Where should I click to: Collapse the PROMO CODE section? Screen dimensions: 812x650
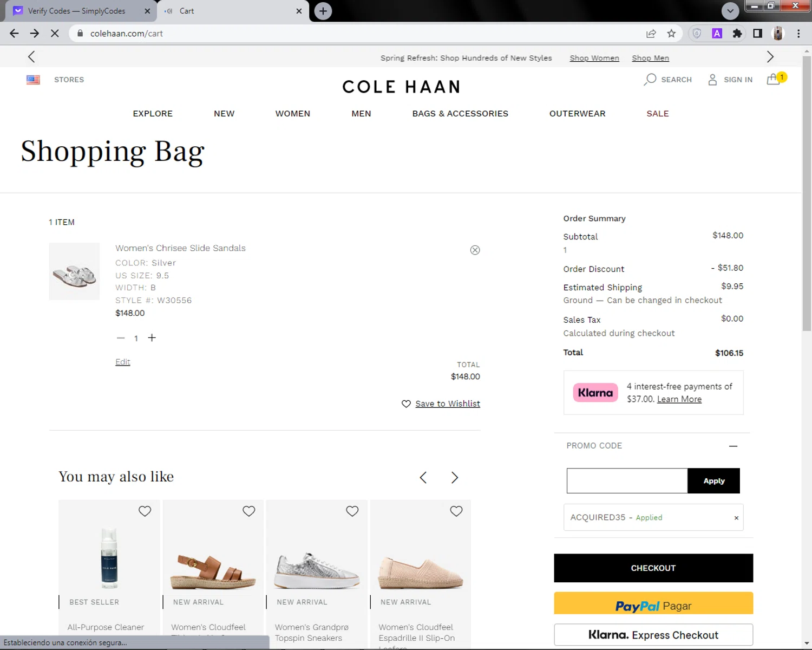[x=733, y=446]
